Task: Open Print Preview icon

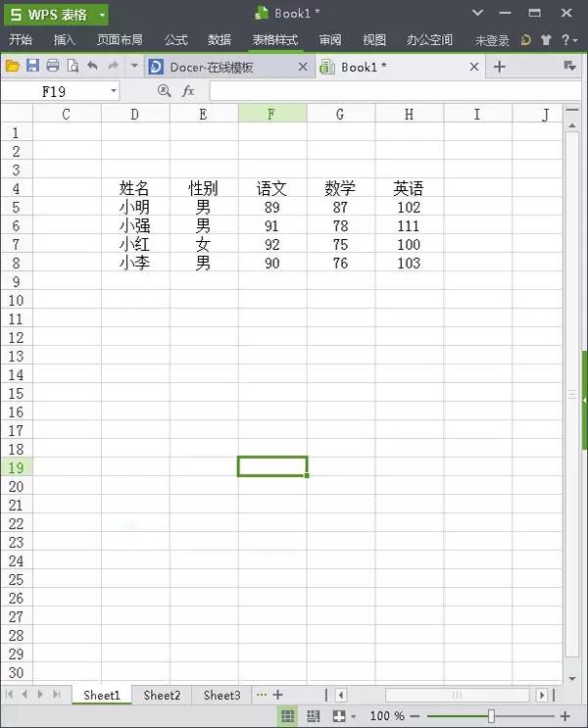Action: point(73,66)
